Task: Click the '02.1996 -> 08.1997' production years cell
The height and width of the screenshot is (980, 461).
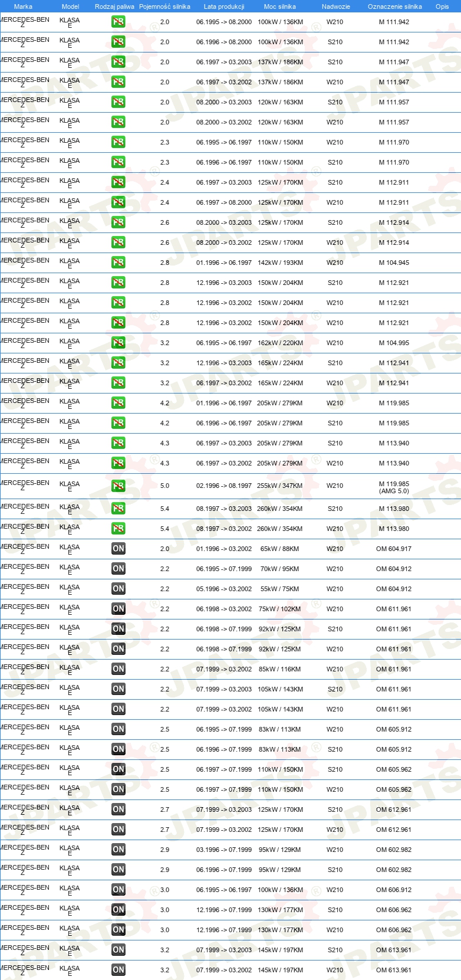Action: (x=224, y=486)
